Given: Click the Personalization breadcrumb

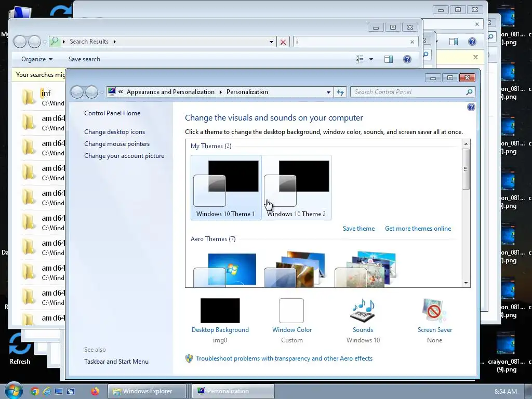Looking at the screenshot, I should (x=247, y=92).
